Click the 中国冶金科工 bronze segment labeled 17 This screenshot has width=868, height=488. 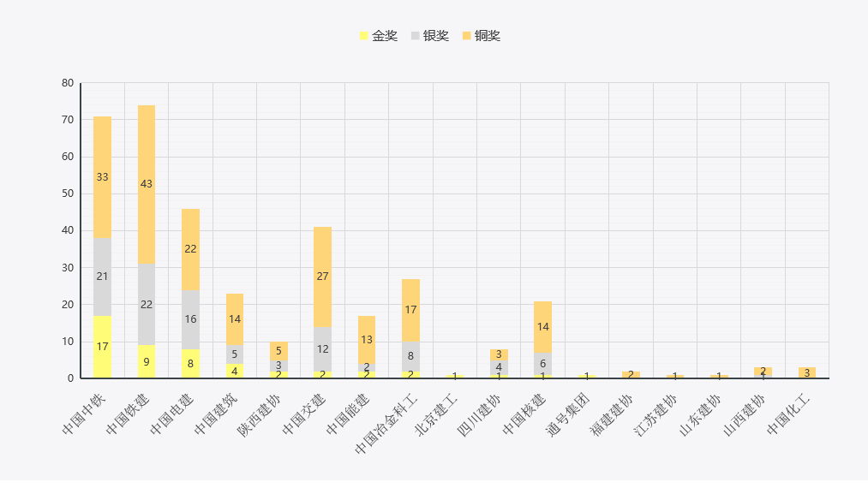pyautogui.click(x=411, y=310)
